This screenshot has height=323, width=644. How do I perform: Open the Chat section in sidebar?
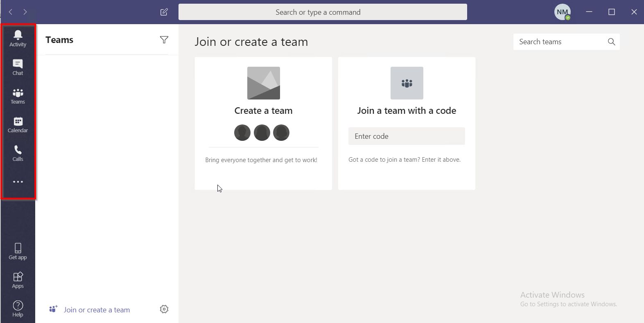pos(18,67)
